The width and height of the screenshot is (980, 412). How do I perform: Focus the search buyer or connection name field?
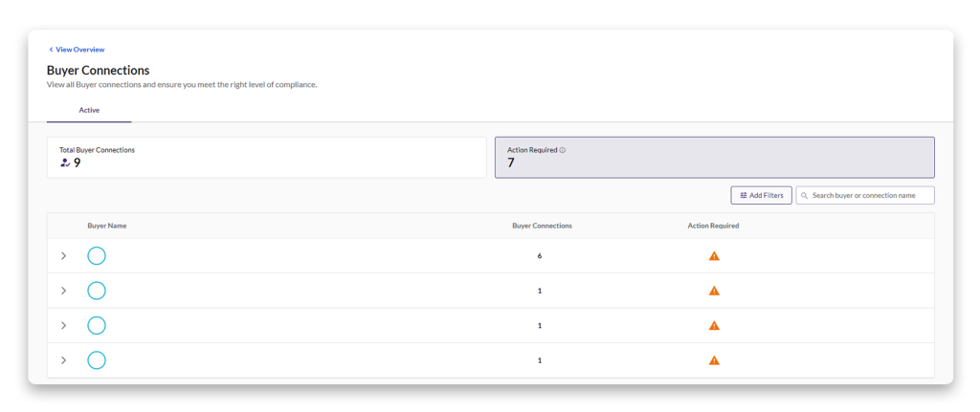pyautogui.click(x=865, y=195)
